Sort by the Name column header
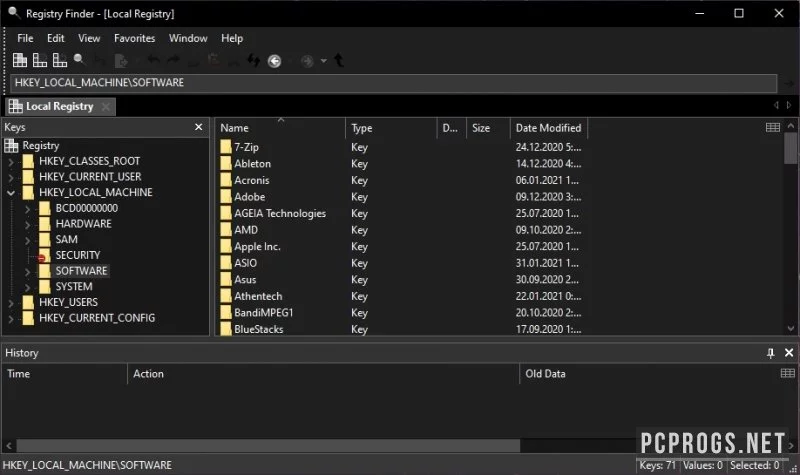Image resolution: width=800 pixels, height=475 pixels. point(281,128)
